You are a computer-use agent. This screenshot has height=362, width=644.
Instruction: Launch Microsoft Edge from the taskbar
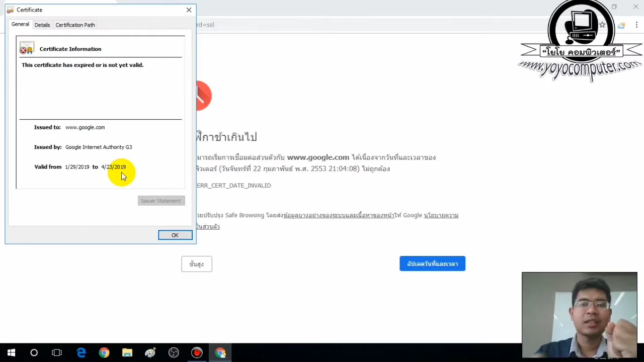coord(81,352)
